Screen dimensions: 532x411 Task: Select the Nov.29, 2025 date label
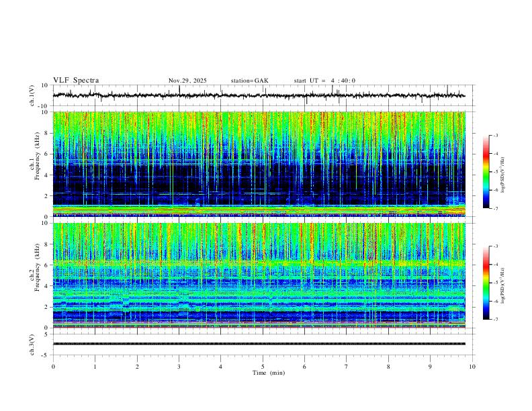pyautogui.click(x=187, y=81)
